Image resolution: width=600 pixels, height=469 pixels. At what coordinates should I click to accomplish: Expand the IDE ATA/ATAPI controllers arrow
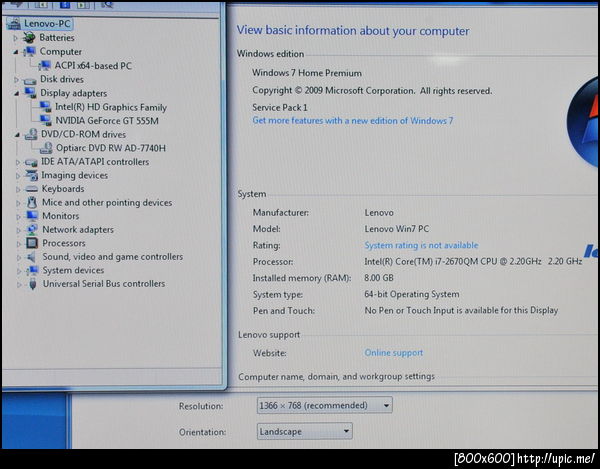(x=18, y=162)
